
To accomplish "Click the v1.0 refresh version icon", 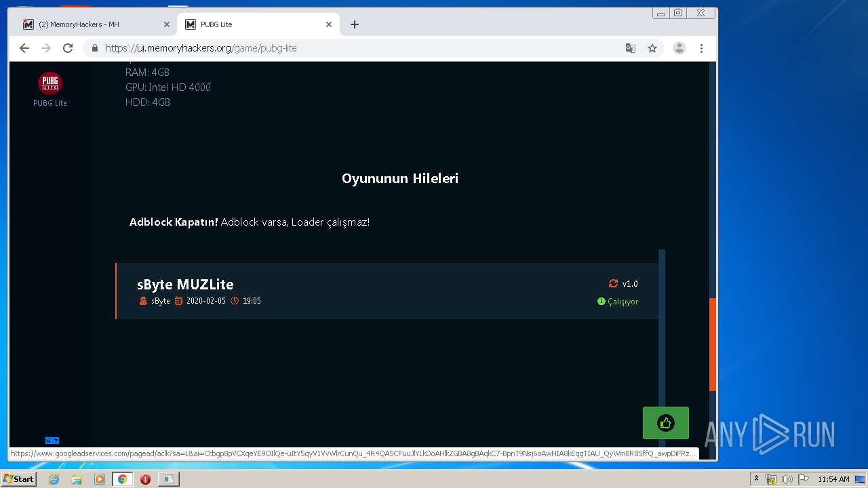I will pos(613,284).
